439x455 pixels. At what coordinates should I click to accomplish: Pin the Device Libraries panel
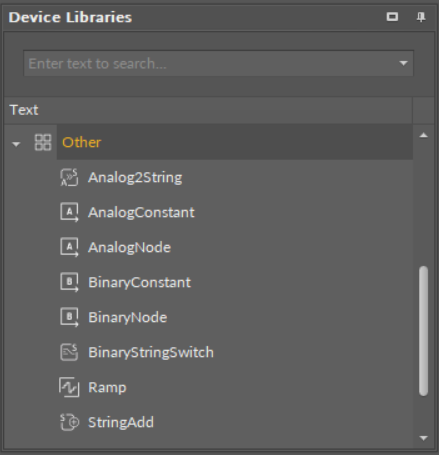click(x=421, y=17)
